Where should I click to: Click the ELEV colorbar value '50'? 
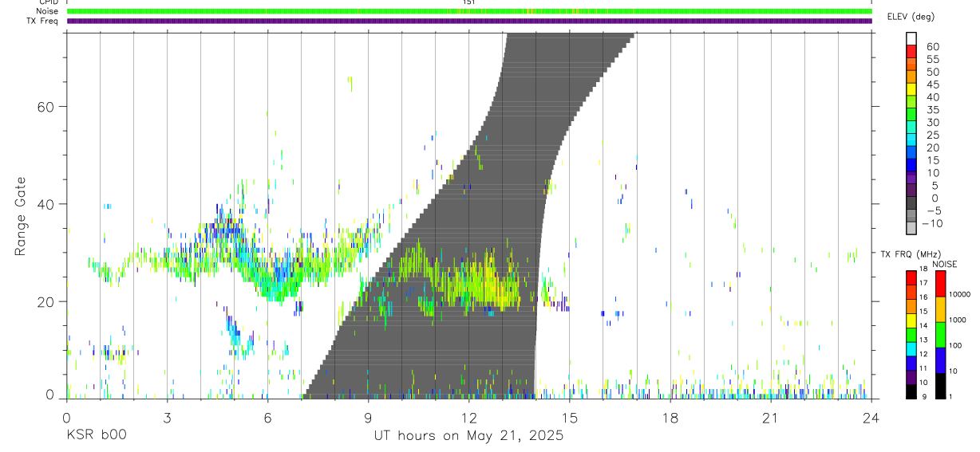tap(932, 73)
